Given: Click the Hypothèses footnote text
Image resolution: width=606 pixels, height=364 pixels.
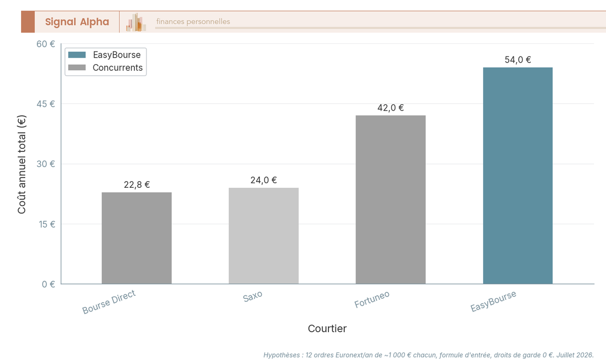Looking at the screenshot, I should point(429,355).
